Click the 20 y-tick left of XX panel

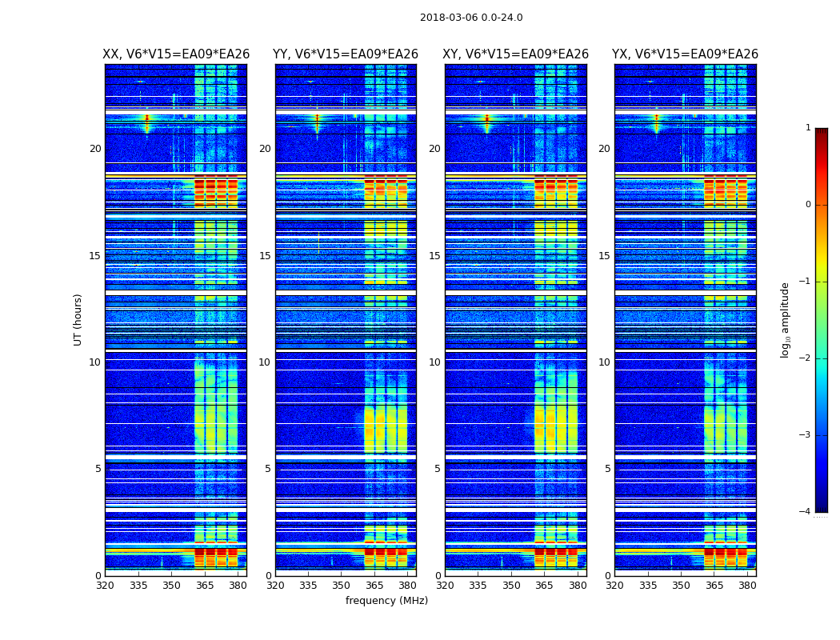point(95,149)
